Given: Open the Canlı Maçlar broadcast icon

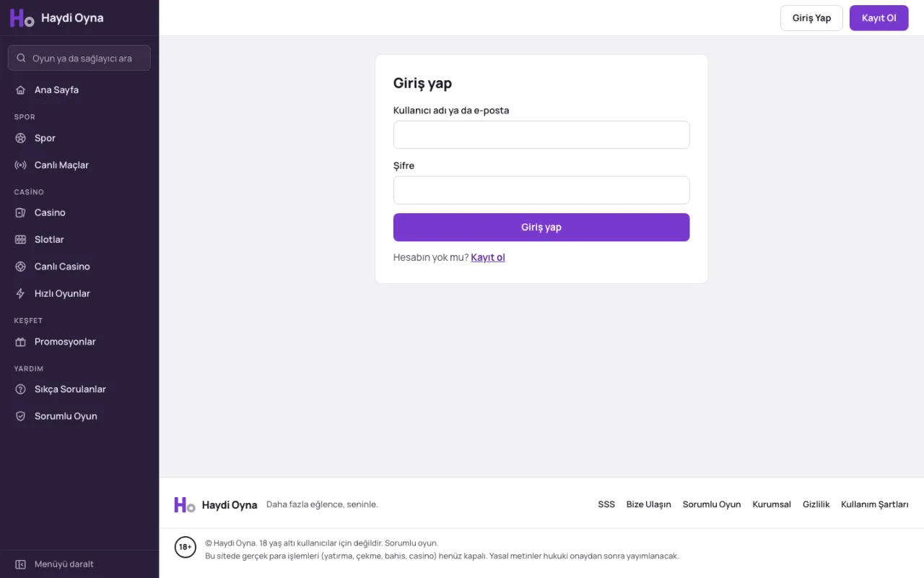Looking at the screenshot, I should [x=20, y=165].
